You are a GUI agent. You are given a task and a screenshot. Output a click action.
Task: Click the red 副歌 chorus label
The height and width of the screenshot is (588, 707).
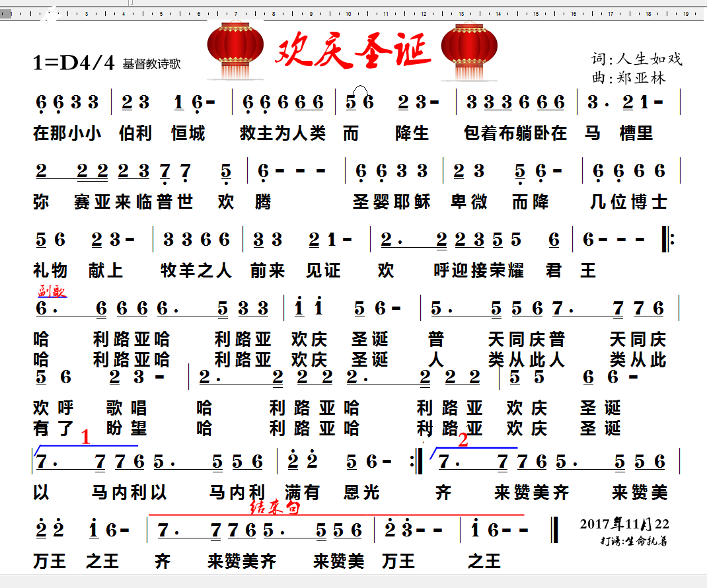[x=52, y=291]
